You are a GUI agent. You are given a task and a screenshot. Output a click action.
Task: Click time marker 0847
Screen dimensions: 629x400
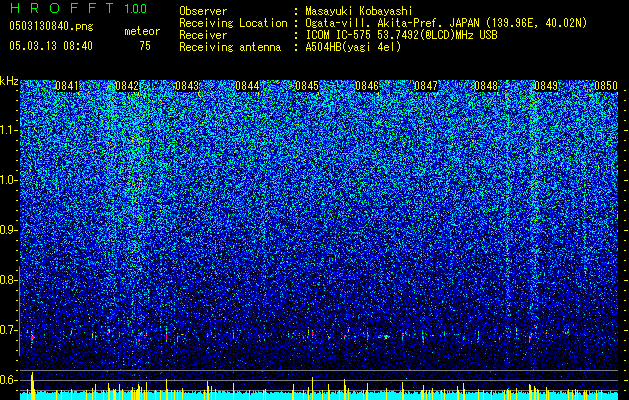(x=426, y=86)
